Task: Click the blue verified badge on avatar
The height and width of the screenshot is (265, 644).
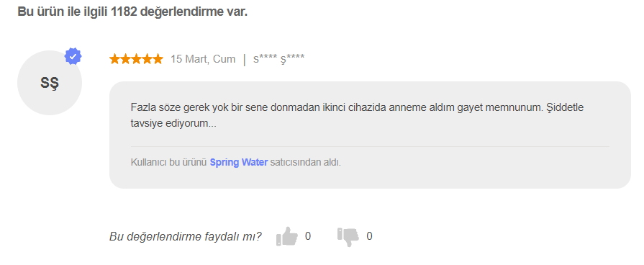Action: click(x=73, y=57)
